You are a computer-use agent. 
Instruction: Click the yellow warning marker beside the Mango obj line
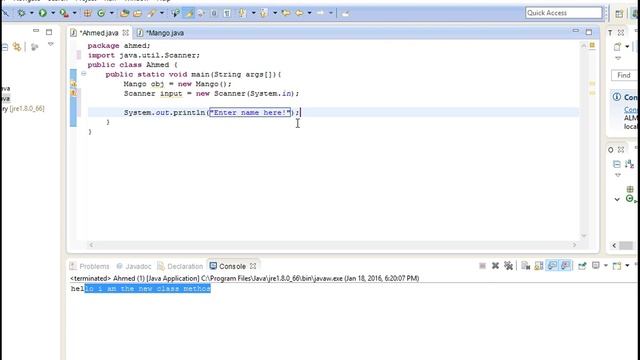point(73,84)
